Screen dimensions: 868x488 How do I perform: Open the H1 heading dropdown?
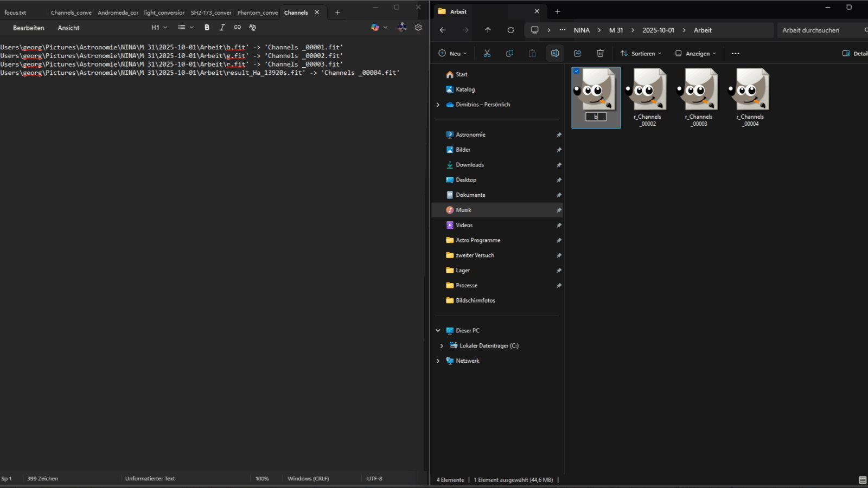tap(159, 28)
